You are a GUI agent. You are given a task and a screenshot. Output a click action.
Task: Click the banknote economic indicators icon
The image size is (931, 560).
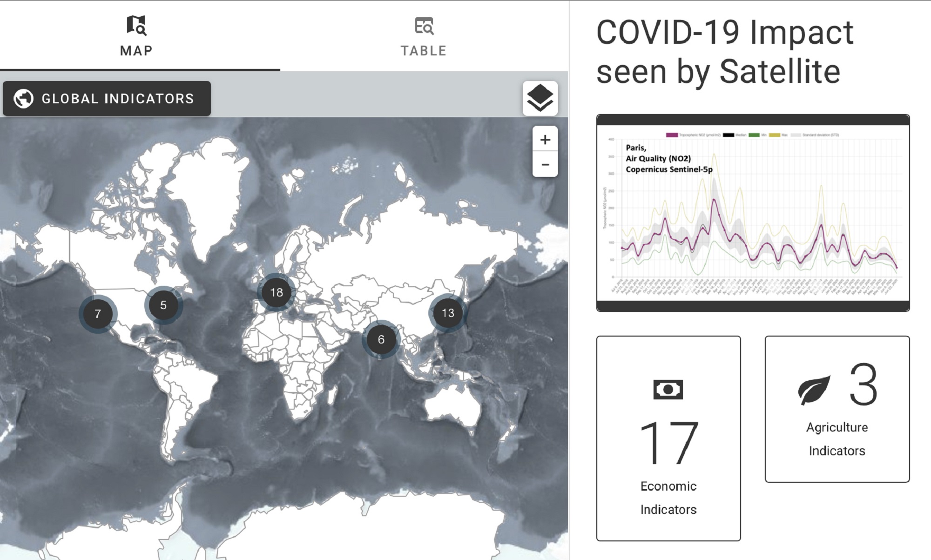[668, 389]
